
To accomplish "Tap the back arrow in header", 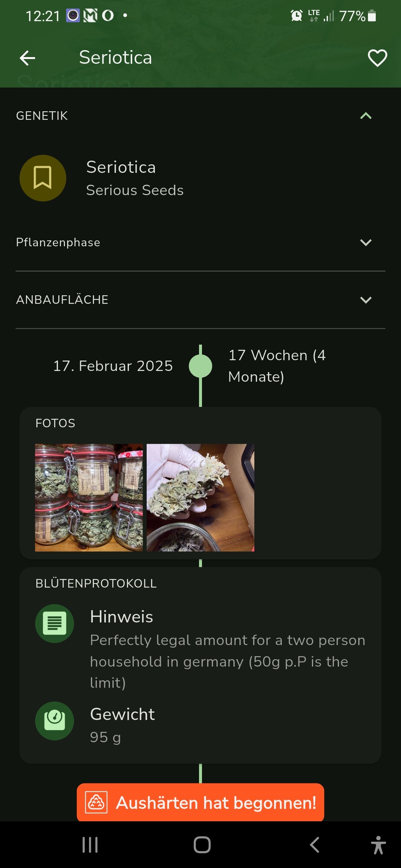I will (27, 58).
